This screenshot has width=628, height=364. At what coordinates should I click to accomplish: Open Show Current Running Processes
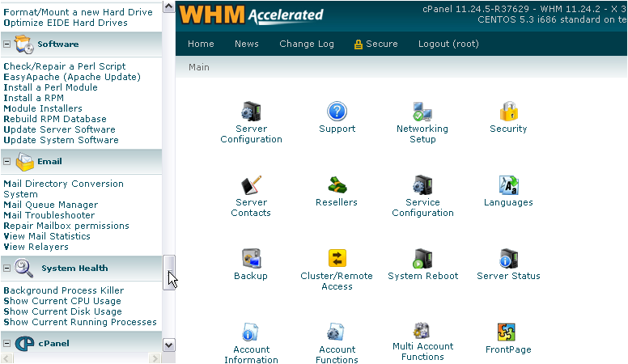[x=80, y=322]
